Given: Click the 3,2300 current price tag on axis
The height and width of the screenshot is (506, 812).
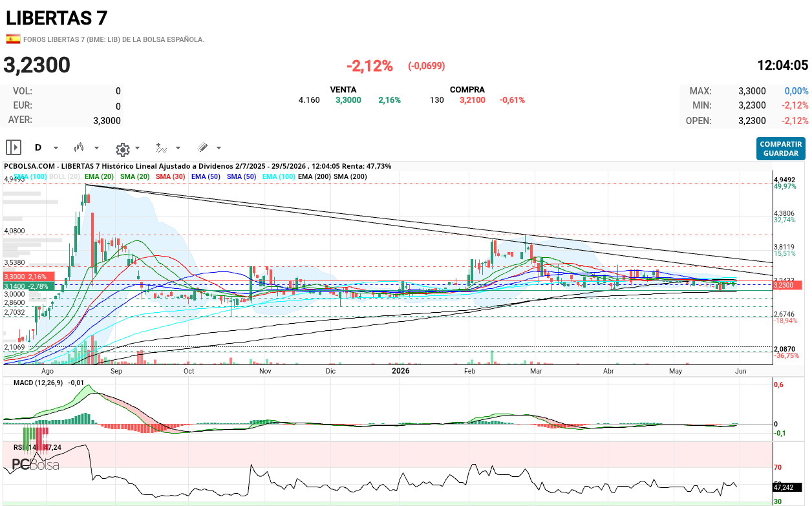Looking at the screenshot, I should tap(789, 285).
